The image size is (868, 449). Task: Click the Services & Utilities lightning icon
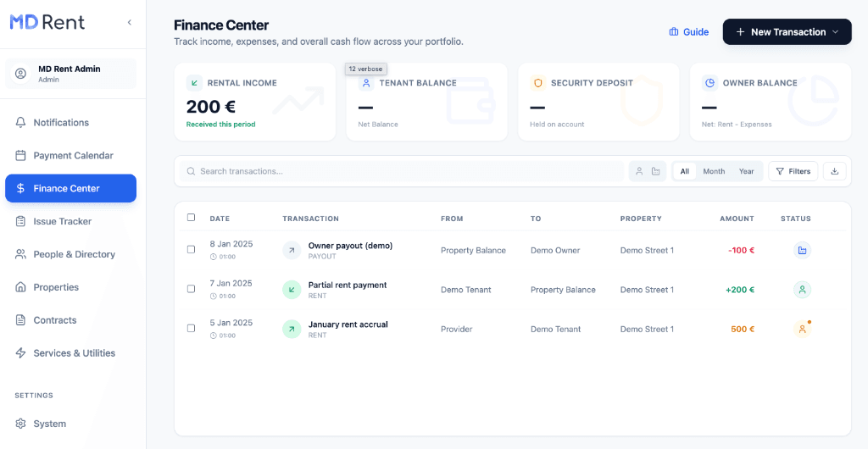20,352
